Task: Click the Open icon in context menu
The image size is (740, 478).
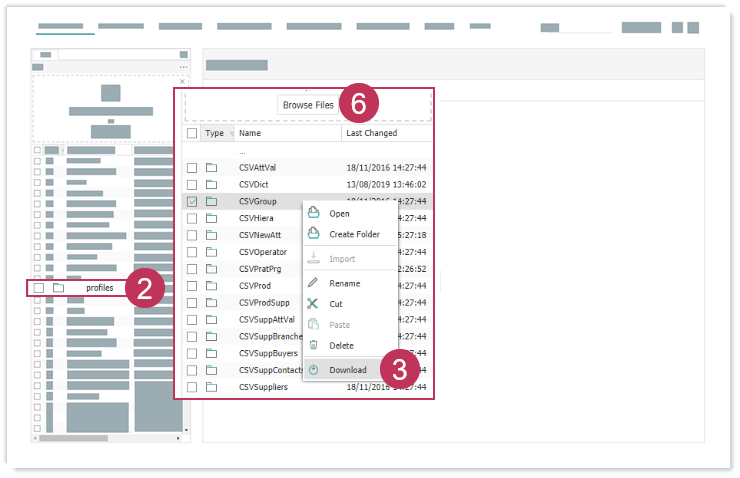Action: tap(313, 213)
